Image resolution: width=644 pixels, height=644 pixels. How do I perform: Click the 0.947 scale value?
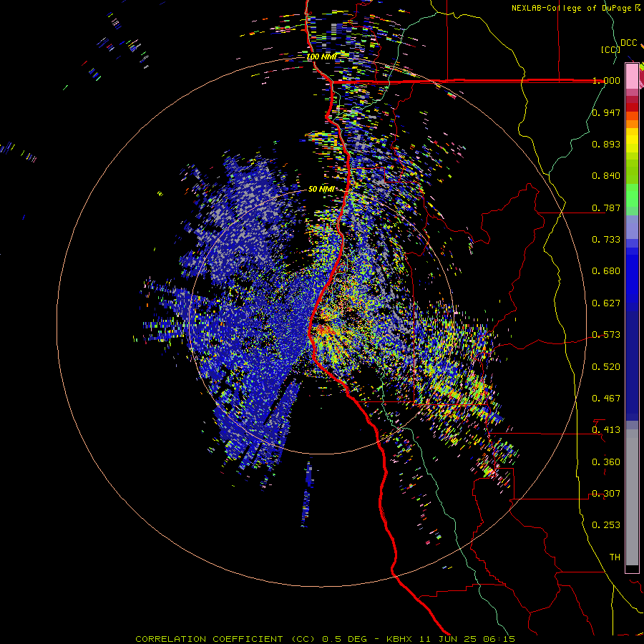606,112
